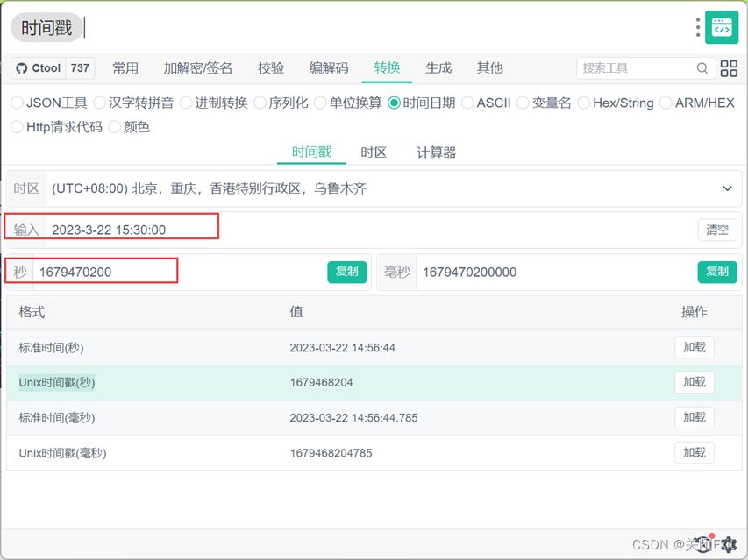
Task: Open the 生成 navigation menu
Action: (438, 68)
